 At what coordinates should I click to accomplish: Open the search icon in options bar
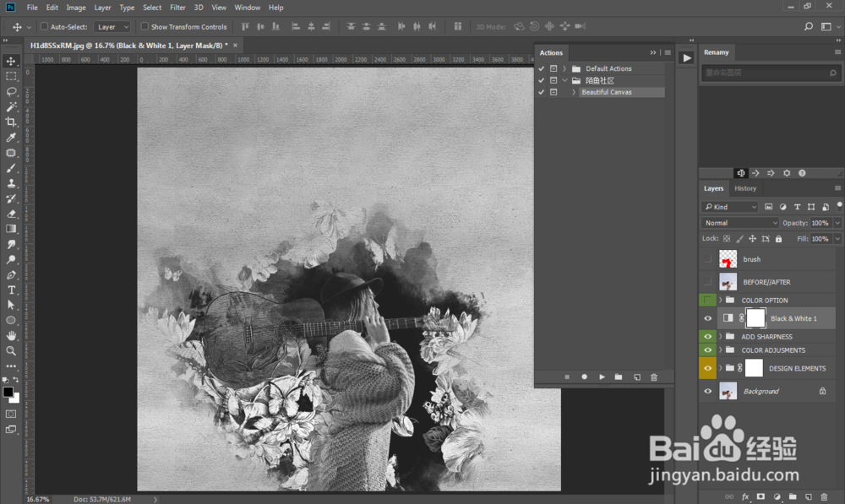click(809, 26)
